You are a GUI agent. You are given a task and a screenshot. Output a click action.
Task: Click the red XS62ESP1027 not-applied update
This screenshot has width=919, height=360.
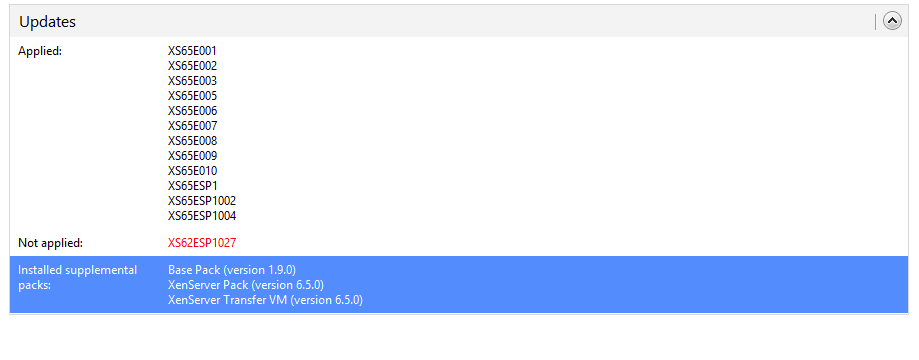coord(202,243)
